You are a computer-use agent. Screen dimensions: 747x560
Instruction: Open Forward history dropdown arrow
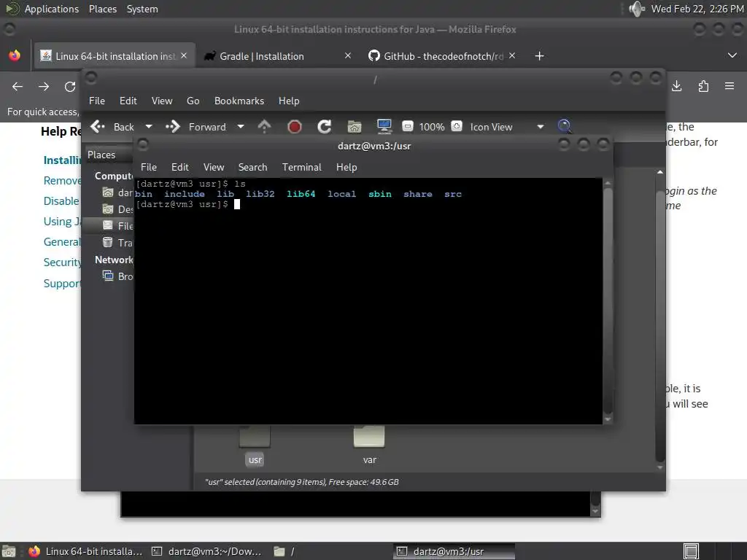pos(241,127)
